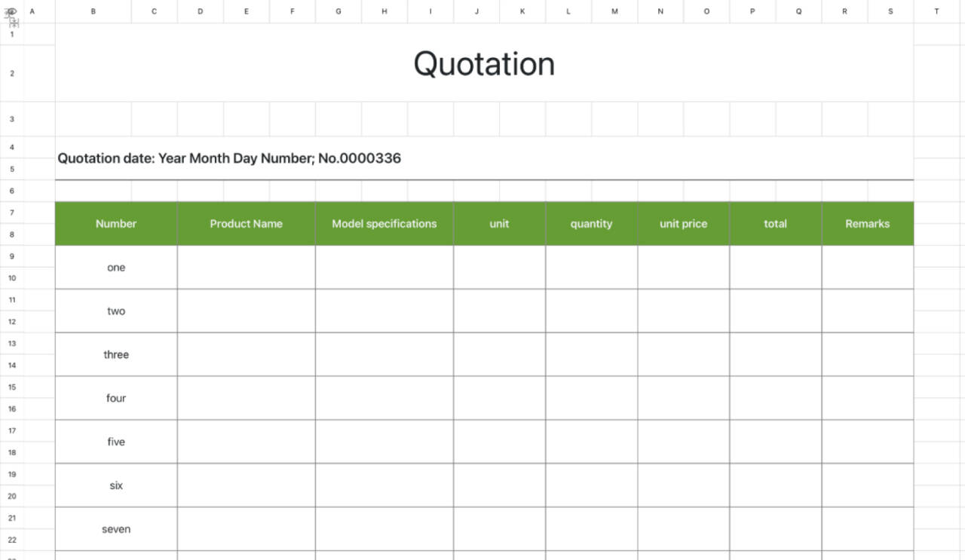The image size is (965, 560).
Task: Select column K header
Action: tap(522, 11)
